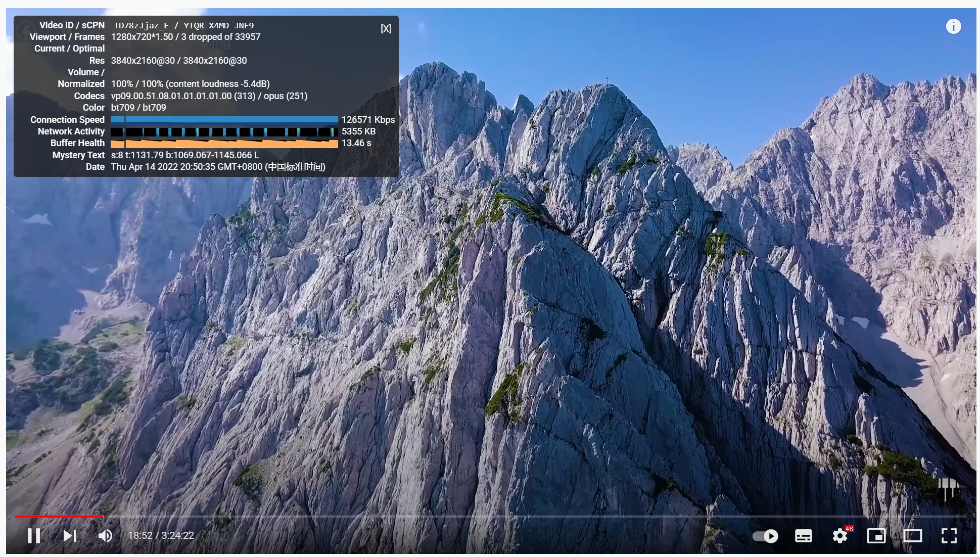The image size is (980, 557).
Task: Mute the volume speaker icon
Action: click(105, 535)
